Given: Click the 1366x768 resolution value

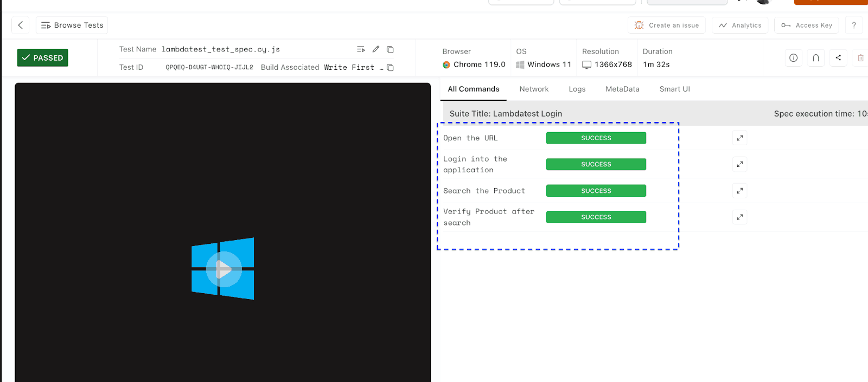Looking at the screenshot, I should click(x=613, y=64).
